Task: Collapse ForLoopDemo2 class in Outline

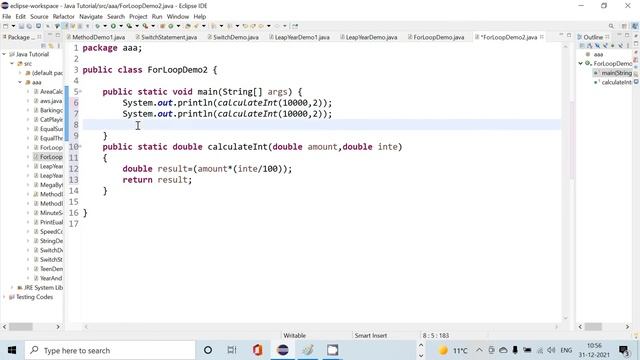Action: point(580,63)
